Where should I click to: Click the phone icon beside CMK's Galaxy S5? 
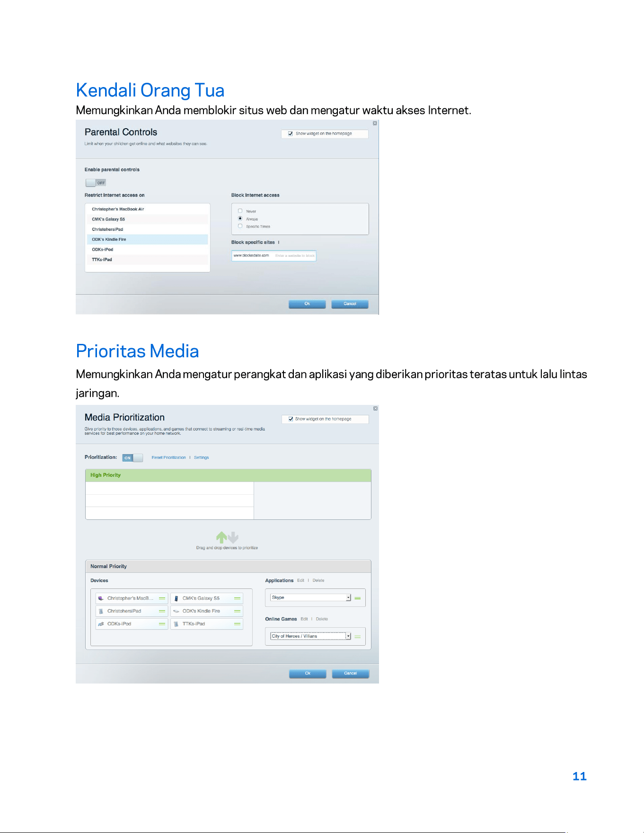click(176, 598)
